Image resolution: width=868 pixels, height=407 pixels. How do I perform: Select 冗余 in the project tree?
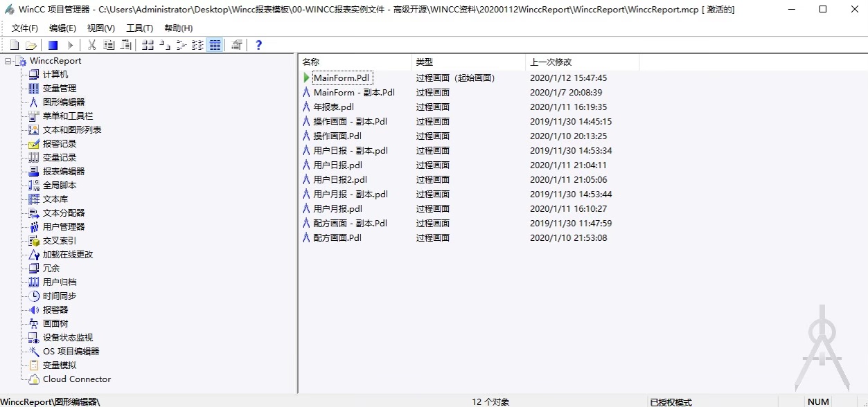coord(51,269)
